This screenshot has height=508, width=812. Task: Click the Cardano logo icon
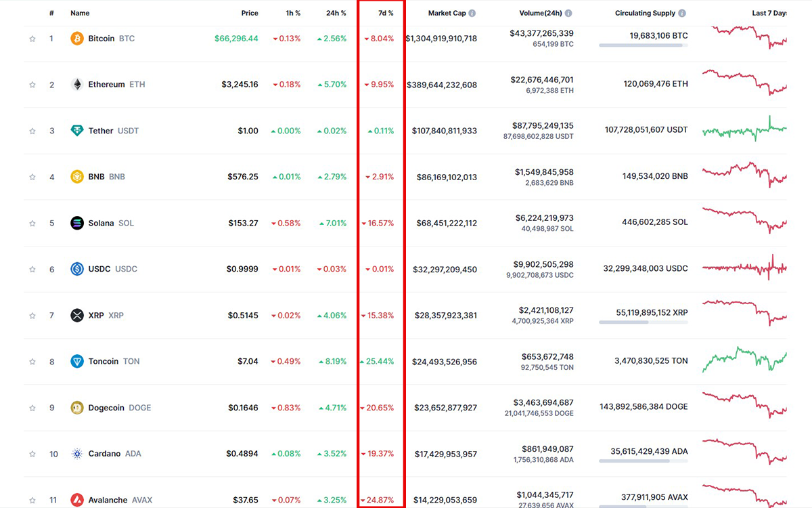[x=77, y=454]
